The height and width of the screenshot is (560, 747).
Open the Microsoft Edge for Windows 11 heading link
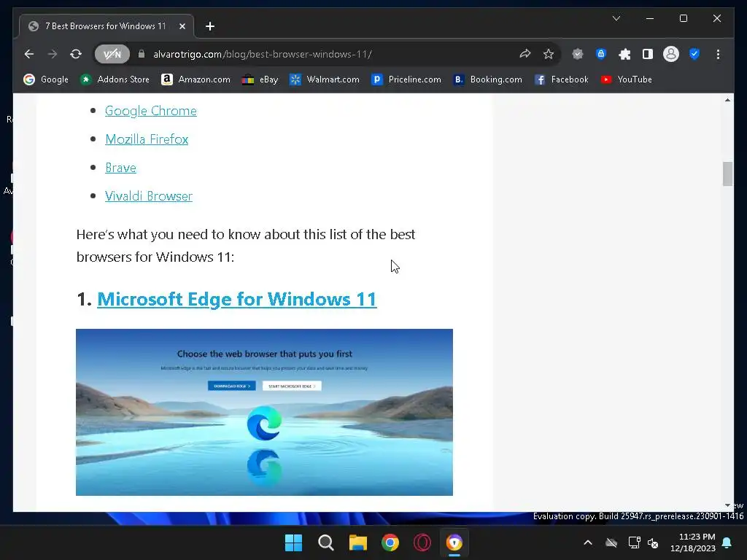tap(237, 300)
